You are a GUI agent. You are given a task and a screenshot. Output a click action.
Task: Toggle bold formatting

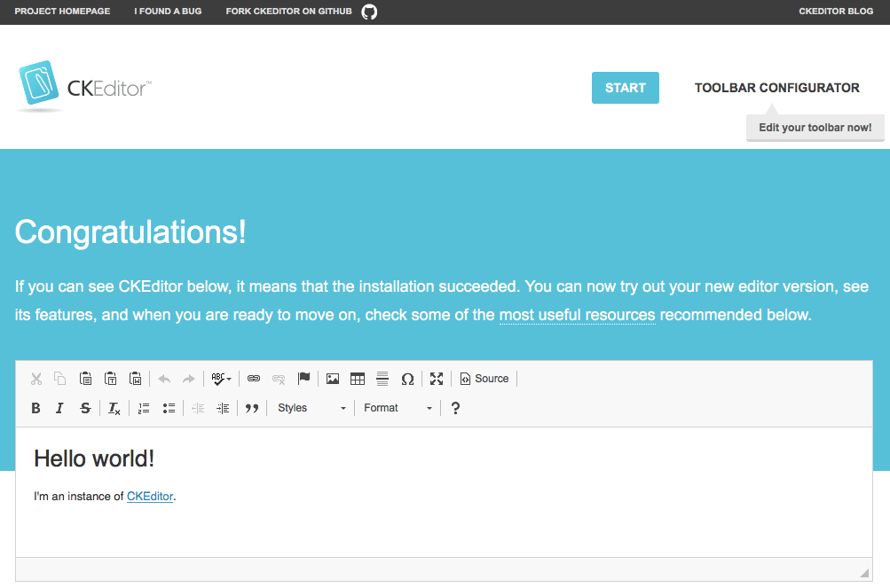coord(35,407)
